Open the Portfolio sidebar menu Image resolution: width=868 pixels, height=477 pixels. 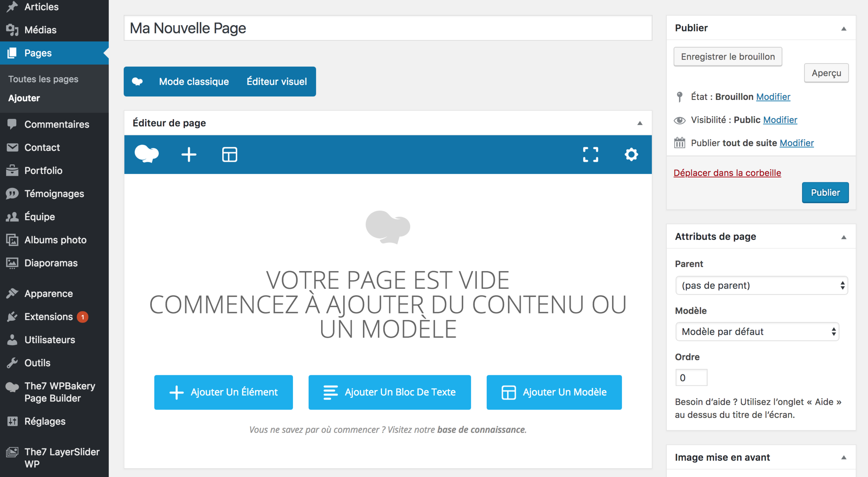tap(43, 171)
